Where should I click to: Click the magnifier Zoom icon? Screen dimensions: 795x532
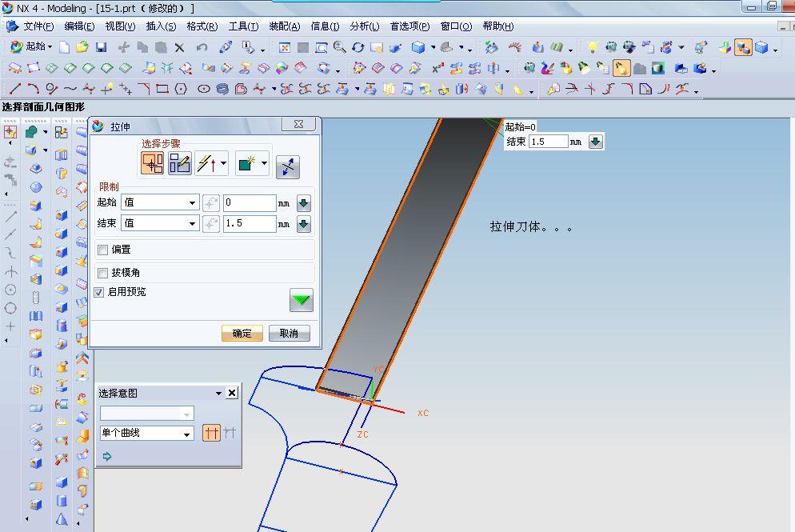tap(340, 47)
